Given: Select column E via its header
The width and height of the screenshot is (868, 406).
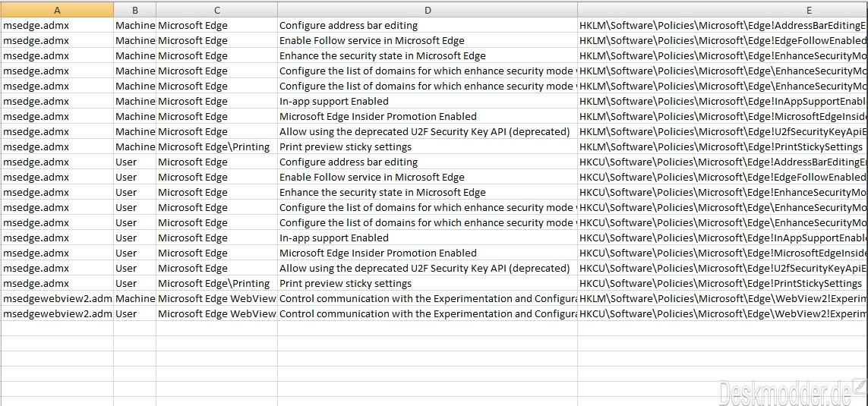Looking at the screenshot, I should [x=723, y=9].
